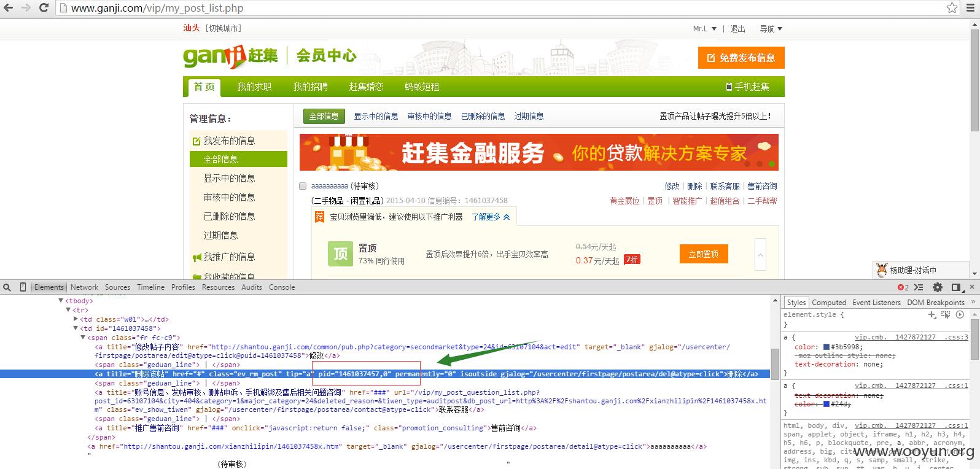Open Mr.L user dropdown
Viewport: 980px width, 469px height.
[704, 29]
